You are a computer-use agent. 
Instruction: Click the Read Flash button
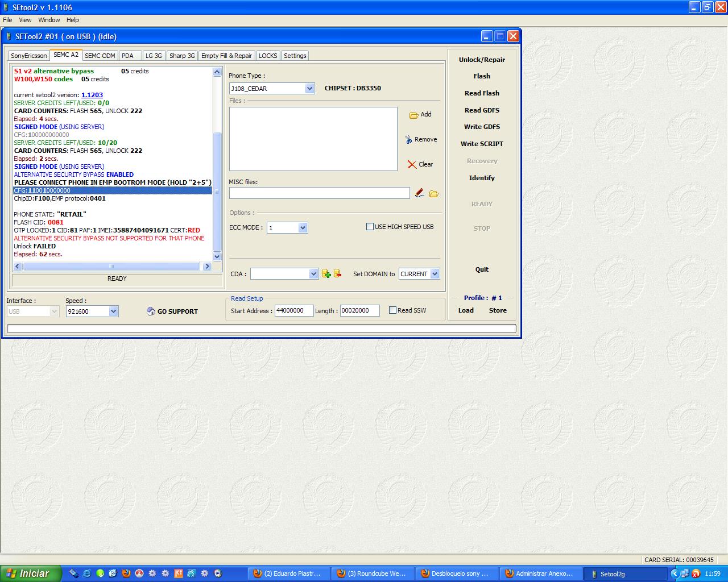pos(482,93)
